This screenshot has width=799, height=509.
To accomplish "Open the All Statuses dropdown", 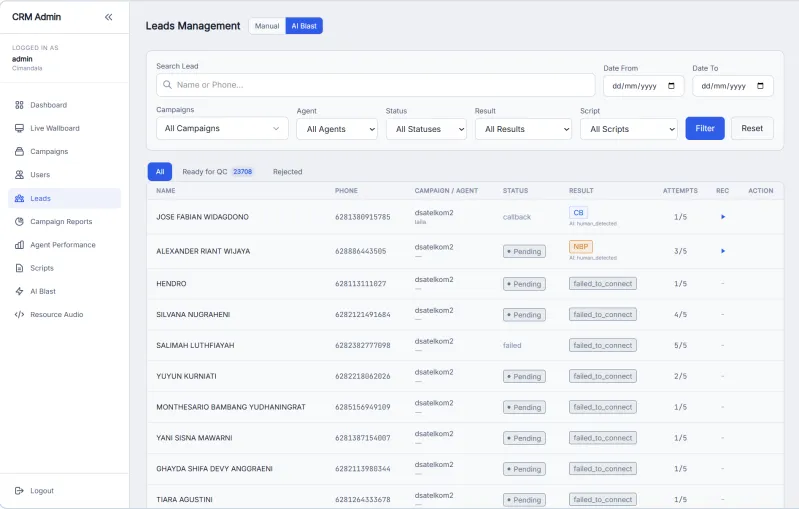I will point(426,129).
